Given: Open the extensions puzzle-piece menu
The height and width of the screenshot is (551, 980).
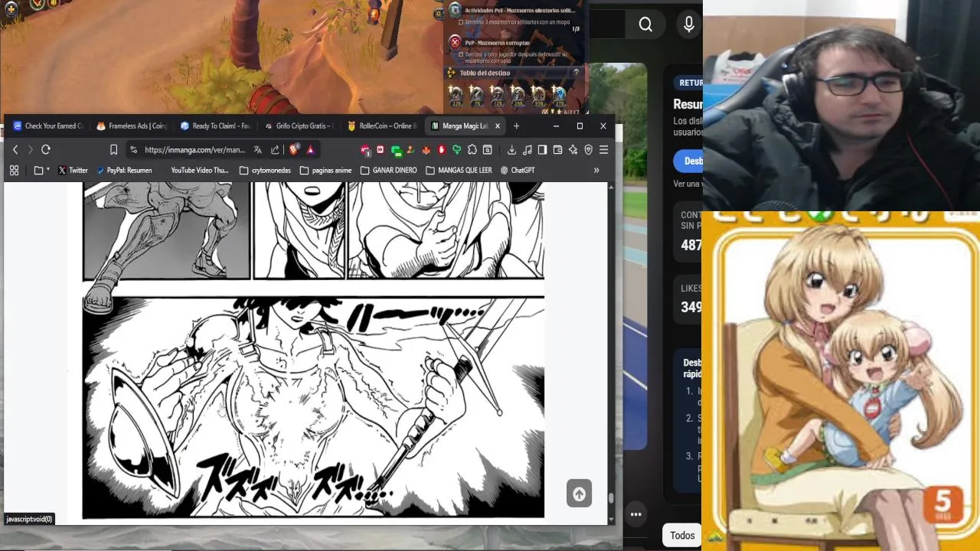Looking at the screenshot, I should pos(472,150).
